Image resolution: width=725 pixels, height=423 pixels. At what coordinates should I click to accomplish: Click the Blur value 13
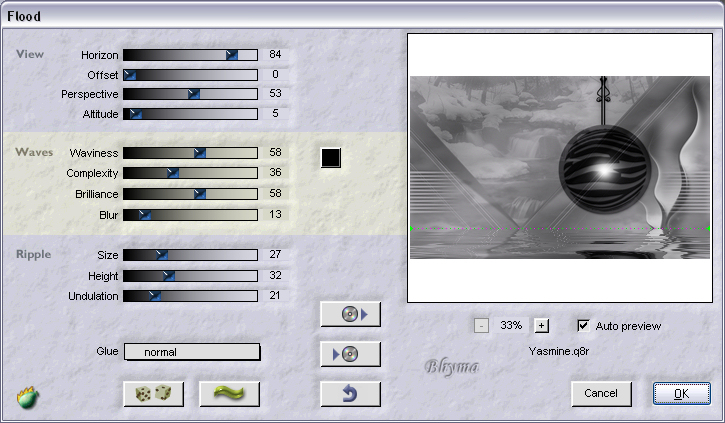point(275,214)
